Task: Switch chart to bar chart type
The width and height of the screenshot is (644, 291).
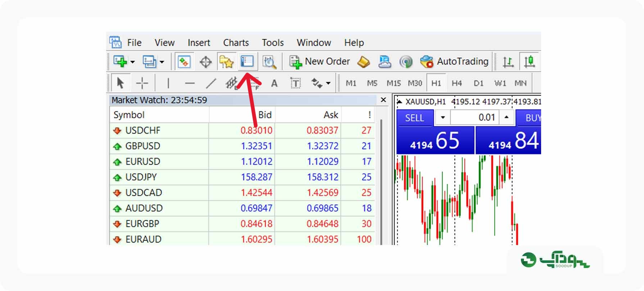Action: click(508, 62)
